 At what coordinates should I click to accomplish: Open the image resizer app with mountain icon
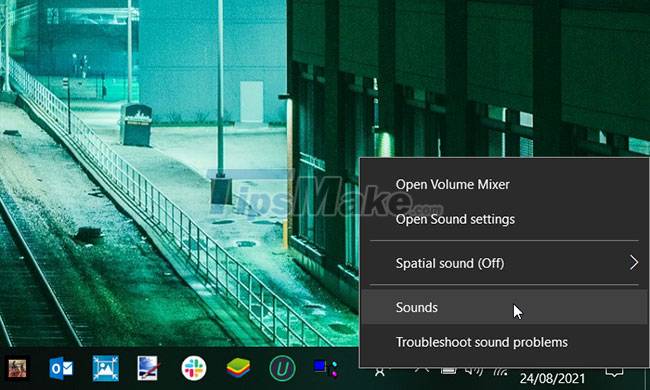[x=105, y=368]
